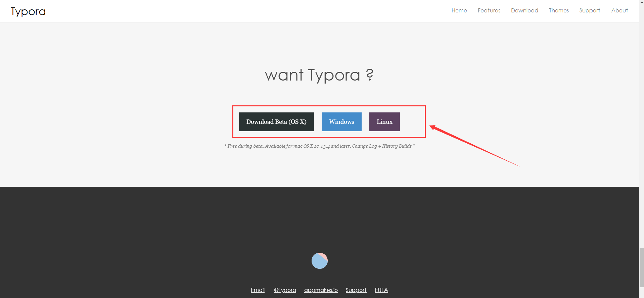
Task: Click Download Beta (OS X) button
Action: pos(276,122)
